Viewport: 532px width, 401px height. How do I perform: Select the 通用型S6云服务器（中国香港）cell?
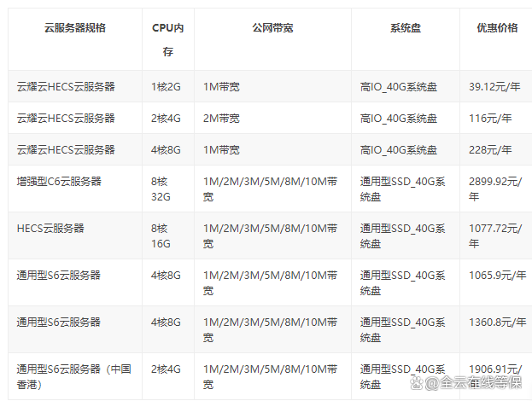pyautogui.click(x=74, y=376)
